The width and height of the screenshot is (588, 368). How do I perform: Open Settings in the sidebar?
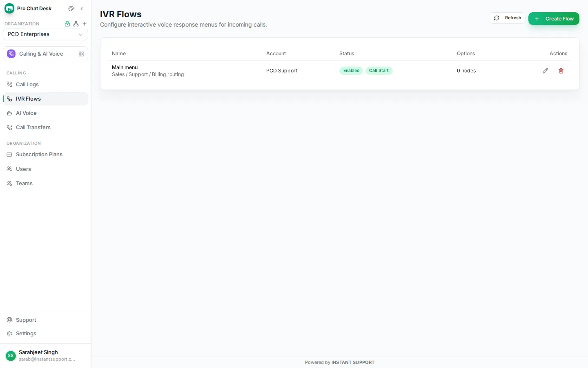tap(45, 334)
